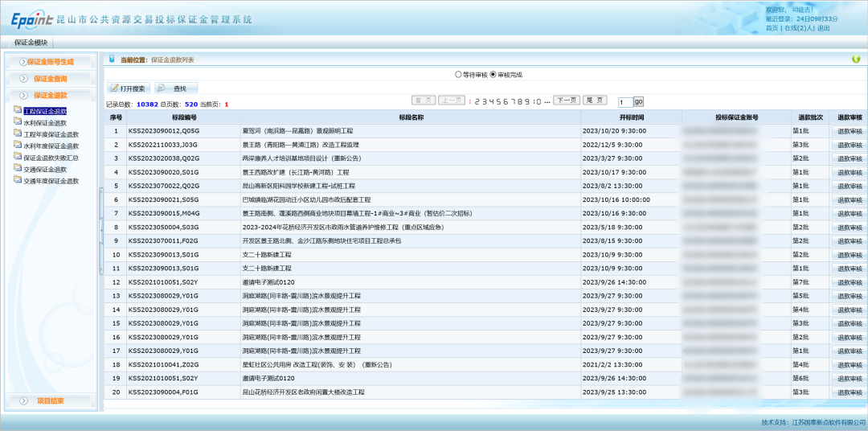Click 退款审核 for row 8 花桥市政雨水管道

tap(850, 227)
